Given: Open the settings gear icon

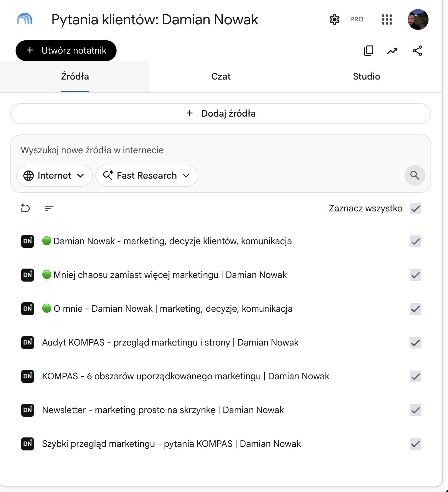Looking at the screenshot, I should pos(334,19).
